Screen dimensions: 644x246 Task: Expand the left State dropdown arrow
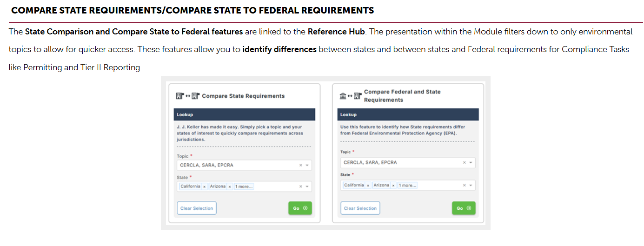307,186
